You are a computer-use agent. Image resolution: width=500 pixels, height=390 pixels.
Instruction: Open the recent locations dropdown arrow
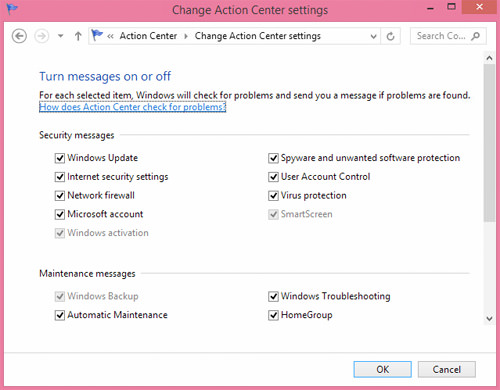point(60,36)
